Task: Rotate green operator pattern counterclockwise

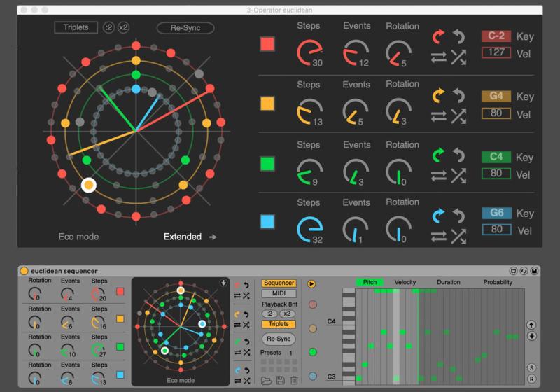Action: (x=459, y=155)
